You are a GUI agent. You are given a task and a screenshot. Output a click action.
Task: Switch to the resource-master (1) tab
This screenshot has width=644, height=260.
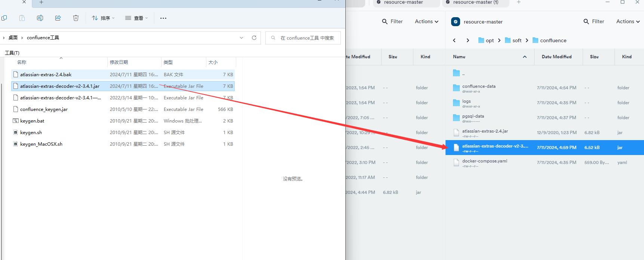pyautogui.click(x=476, y=2)
